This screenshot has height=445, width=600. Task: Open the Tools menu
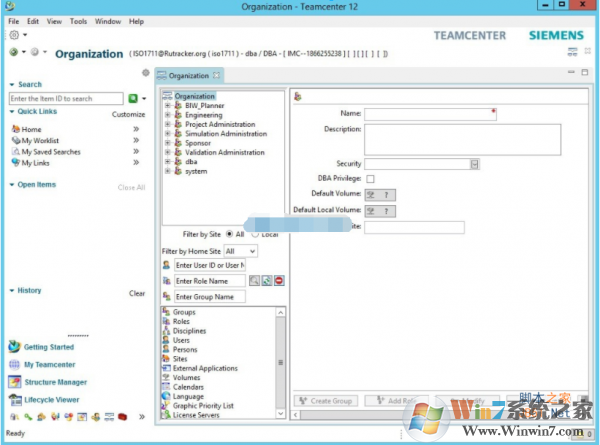coord(78,21)
